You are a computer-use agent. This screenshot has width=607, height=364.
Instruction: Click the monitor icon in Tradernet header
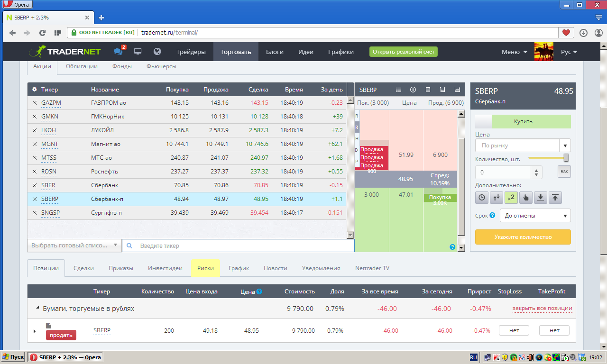coord(138,52)
